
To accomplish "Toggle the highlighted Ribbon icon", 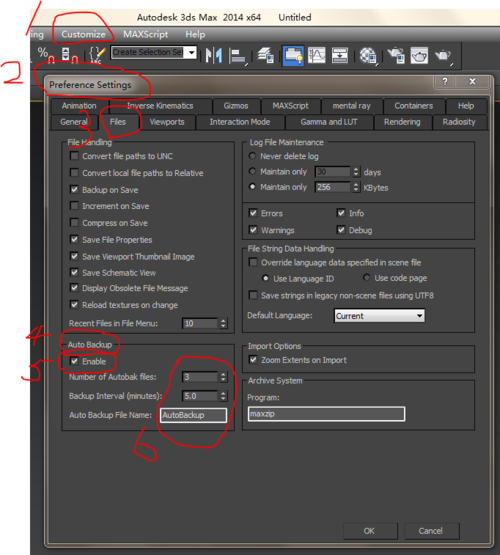I will click(293, 56).
